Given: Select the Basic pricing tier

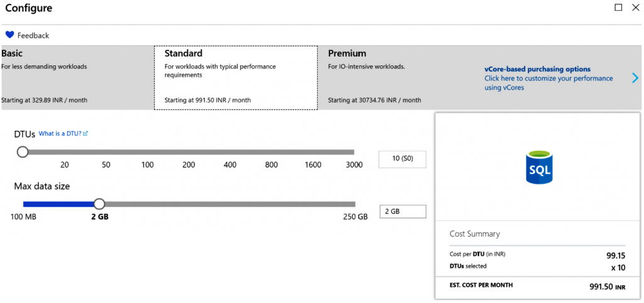Looking at the screenshot, I should [x=77, y=77].
